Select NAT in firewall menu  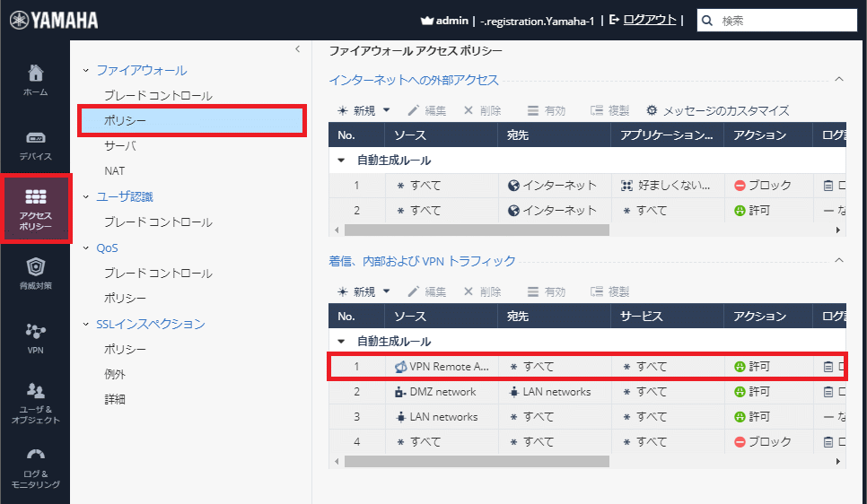[114, 170]
